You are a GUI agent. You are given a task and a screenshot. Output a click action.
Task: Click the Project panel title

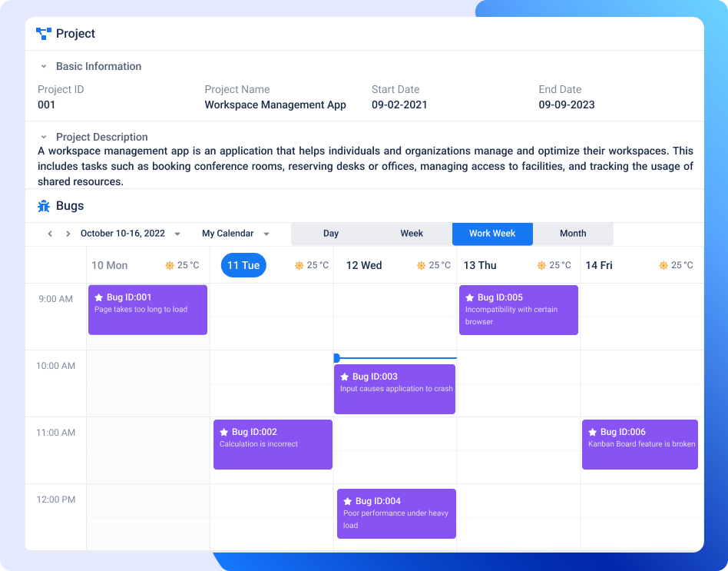click(x=76, y=34)
